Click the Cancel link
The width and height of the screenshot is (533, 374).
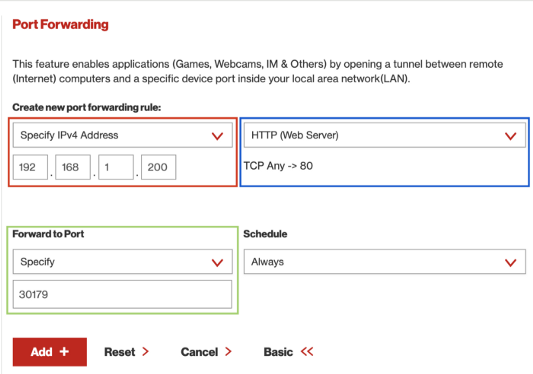[x=206, y=352]
